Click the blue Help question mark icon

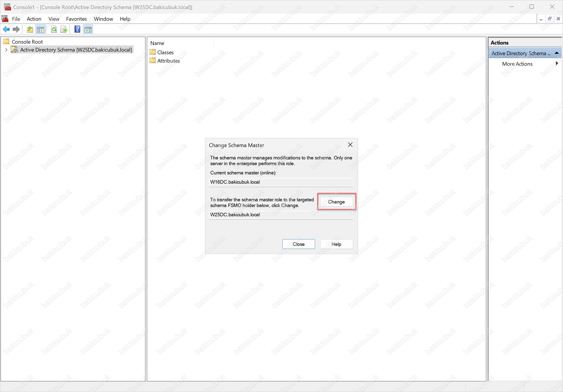(77, 30)
